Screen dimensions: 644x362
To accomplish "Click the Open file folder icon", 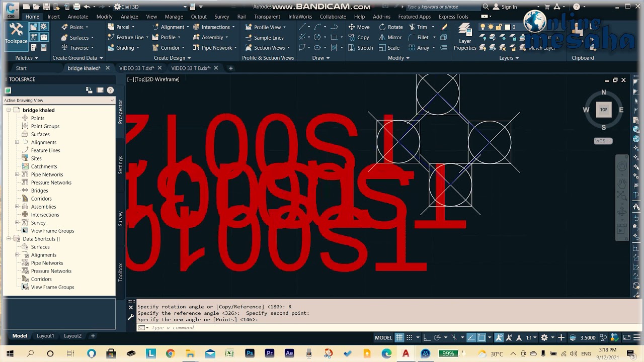I will click(x=36, y=7).
